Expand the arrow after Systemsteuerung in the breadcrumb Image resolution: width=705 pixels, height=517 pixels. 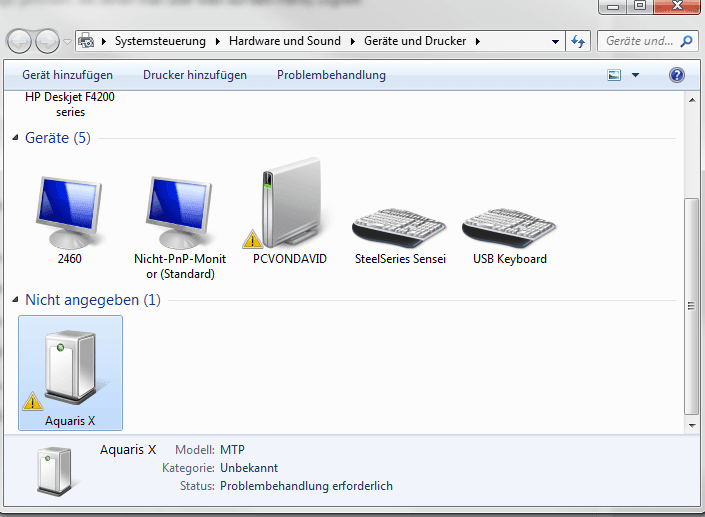click(218, 41)
